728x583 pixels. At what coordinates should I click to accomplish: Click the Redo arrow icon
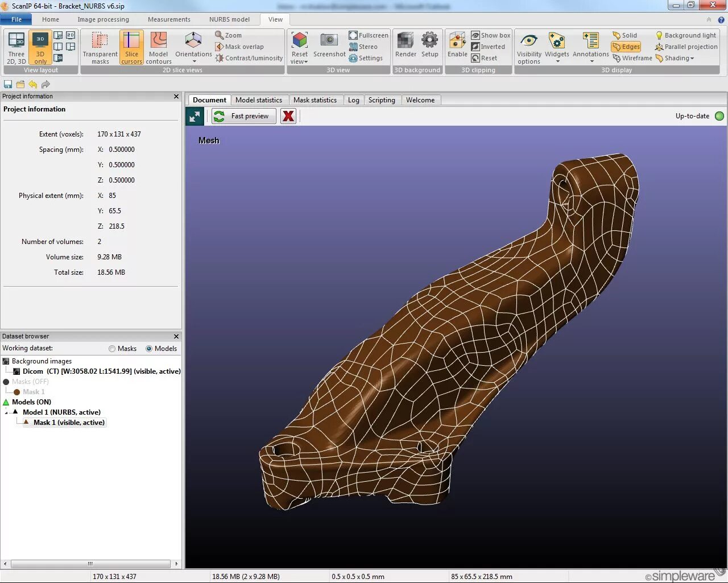[45, 84]
